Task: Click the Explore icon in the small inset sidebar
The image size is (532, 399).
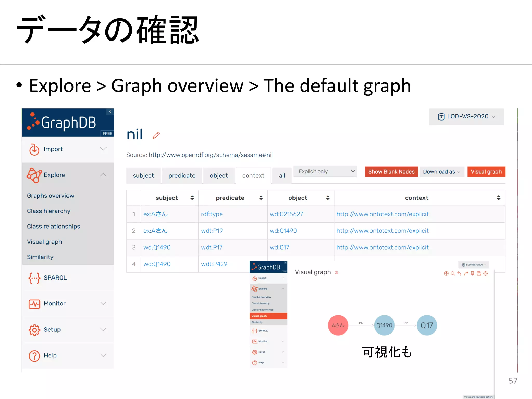Action: pos(255,289)
